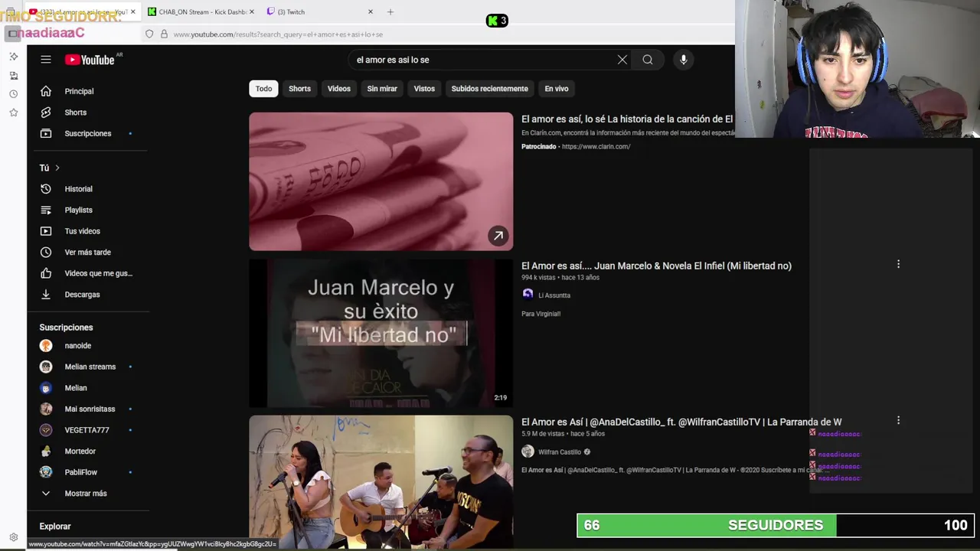
Task: Click the browser site info lock icon
Action: [164, 34]
